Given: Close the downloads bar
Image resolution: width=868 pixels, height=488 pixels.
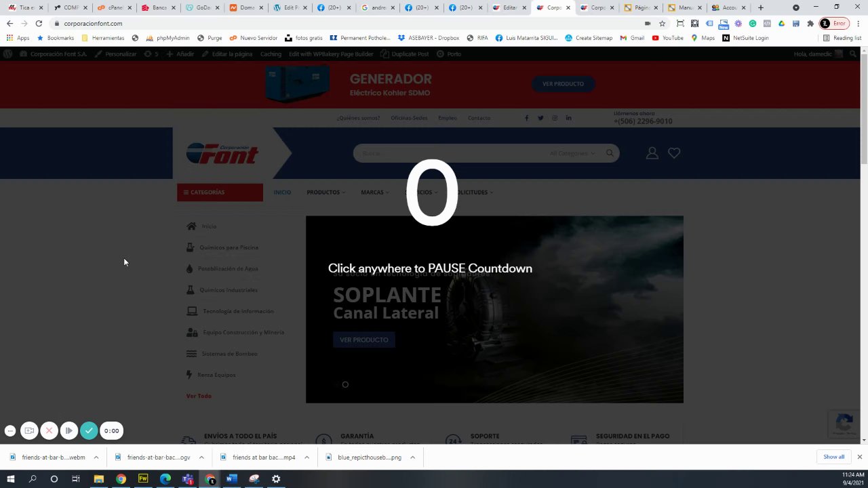Looking at the screenshot, I should coord(859,457).
